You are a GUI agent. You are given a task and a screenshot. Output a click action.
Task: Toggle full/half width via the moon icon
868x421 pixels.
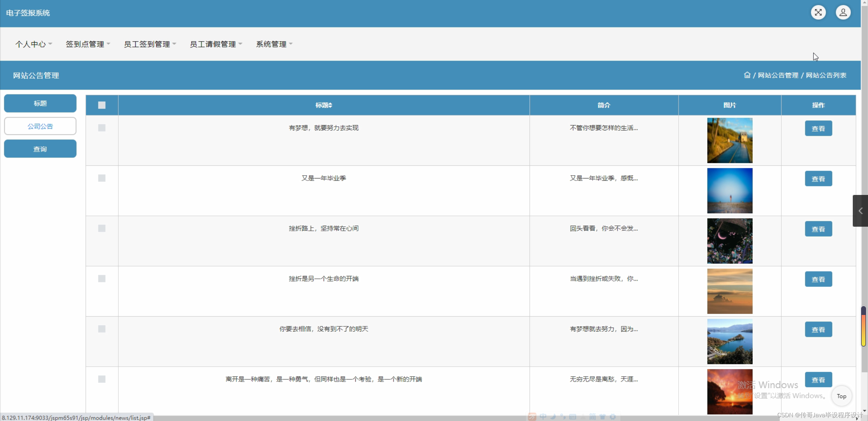tap(553, 417)
